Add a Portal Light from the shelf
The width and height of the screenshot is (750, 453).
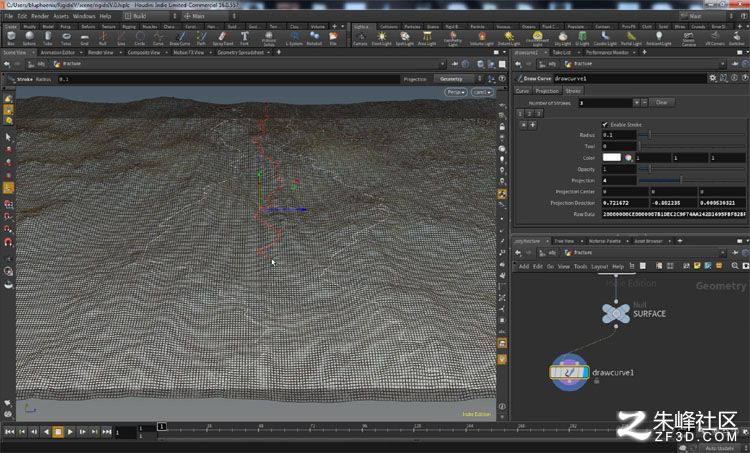pyautogui.click(x=631, y=38)
